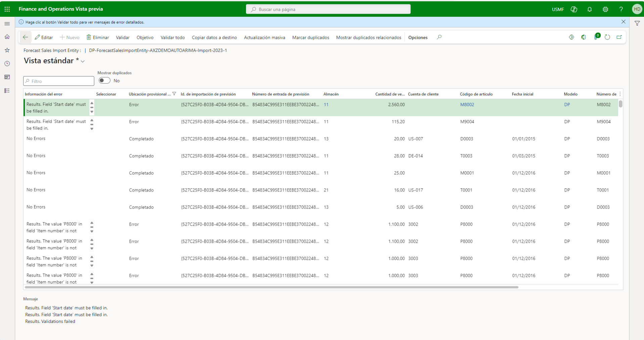Open the app launcher waffle icon
Screen dimensions: 644x340
click(x=7, y=9)
